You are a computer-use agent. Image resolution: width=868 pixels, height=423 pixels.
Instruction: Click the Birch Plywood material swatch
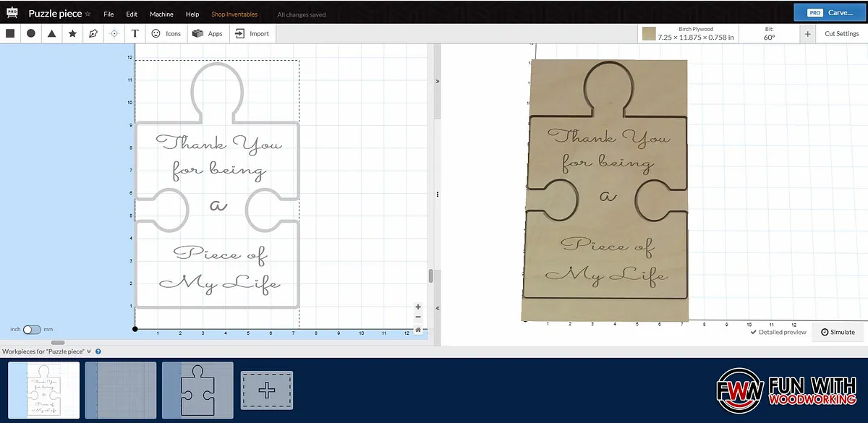pyautogui.click(x=649, y=33)
